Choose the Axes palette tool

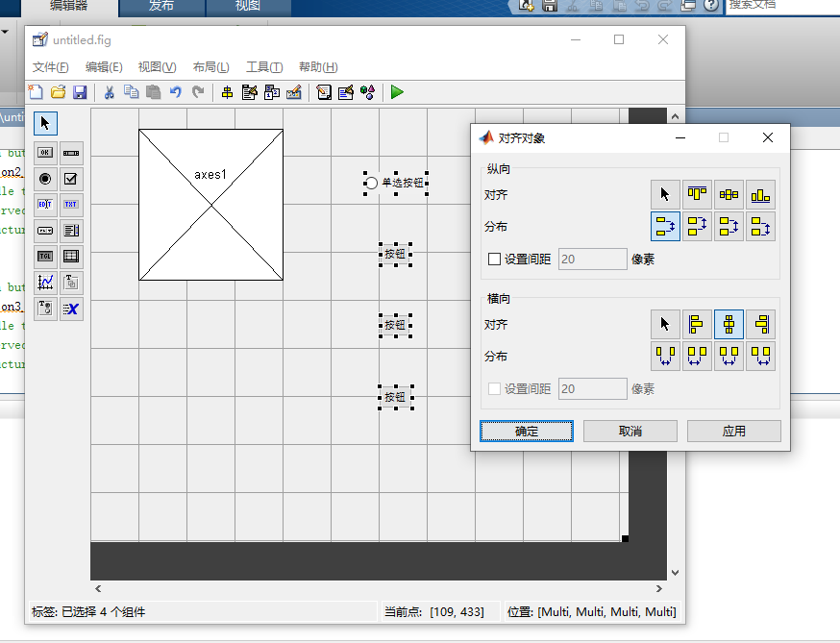coord(45,282)
